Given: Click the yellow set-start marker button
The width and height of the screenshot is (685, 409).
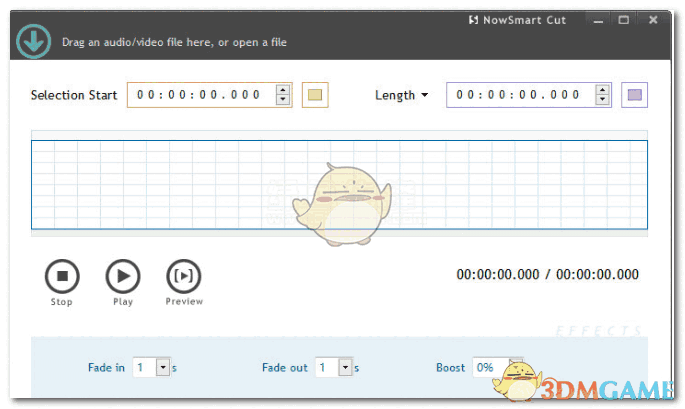Looking at the screenshot, I should click(315, 95).
